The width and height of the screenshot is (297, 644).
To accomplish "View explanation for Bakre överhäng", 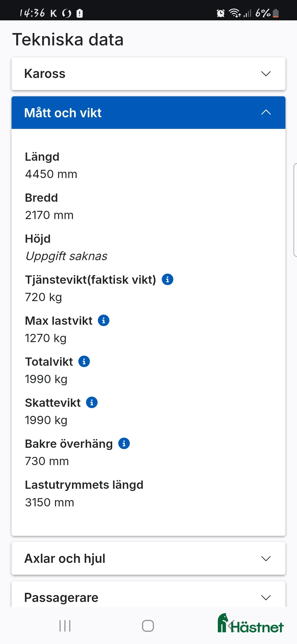I will coord(124,443).
